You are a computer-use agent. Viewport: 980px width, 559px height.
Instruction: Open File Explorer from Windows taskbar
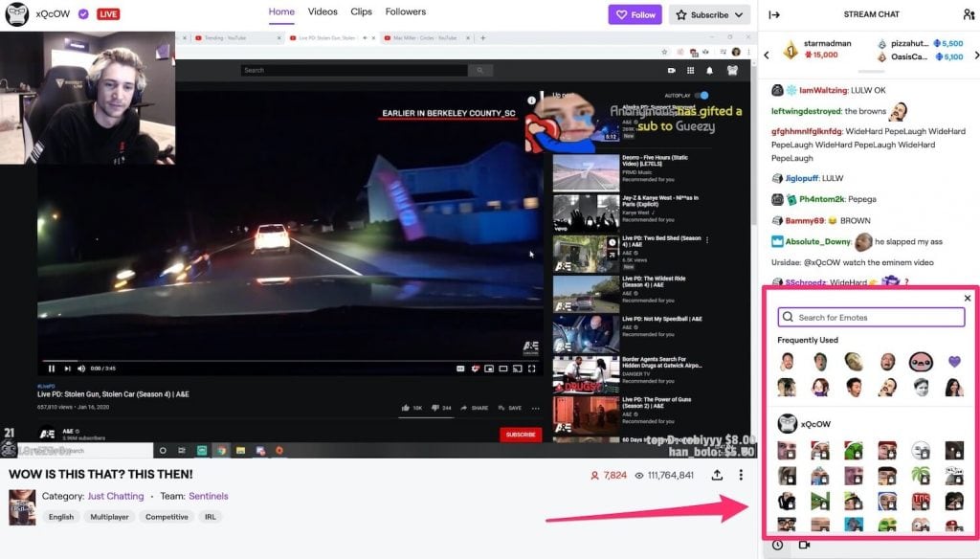pyautogui.click(x=240, y=450)
